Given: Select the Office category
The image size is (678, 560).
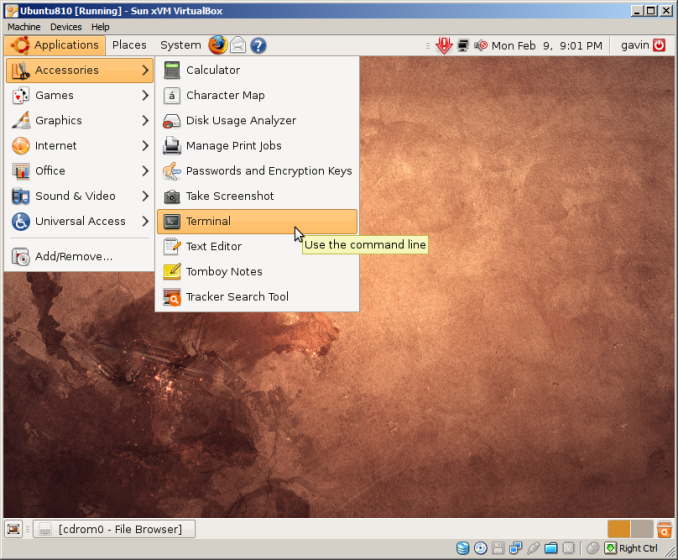Looking at the screenshot, I should pyautogui.click(x=80, y=171).
